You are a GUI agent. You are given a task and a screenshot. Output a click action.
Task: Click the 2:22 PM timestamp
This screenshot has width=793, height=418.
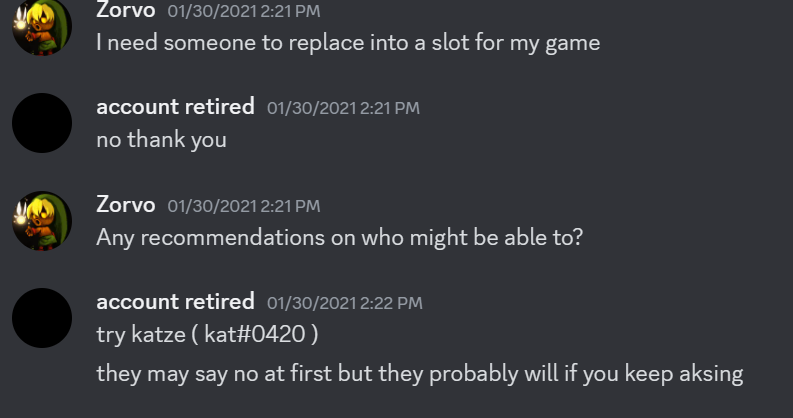(344, 303)
